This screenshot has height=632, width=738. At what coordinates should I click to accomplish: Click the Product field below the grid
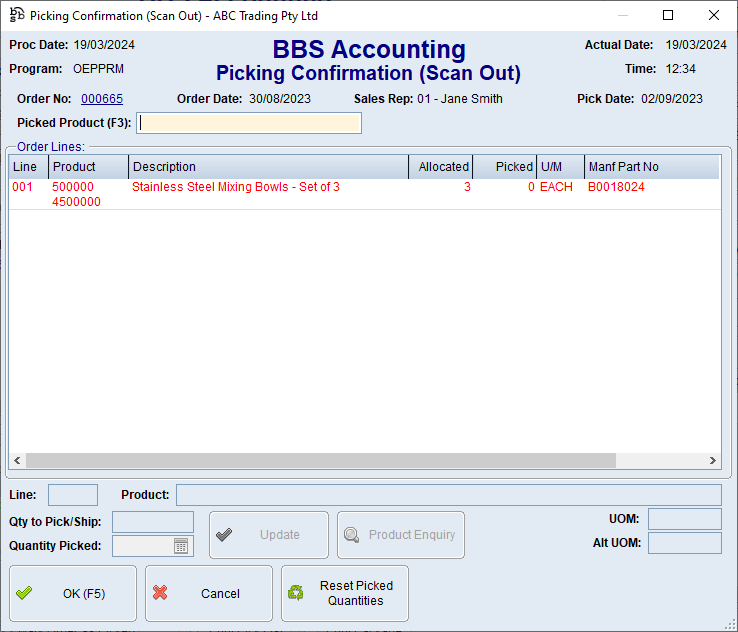pos(448,495)
